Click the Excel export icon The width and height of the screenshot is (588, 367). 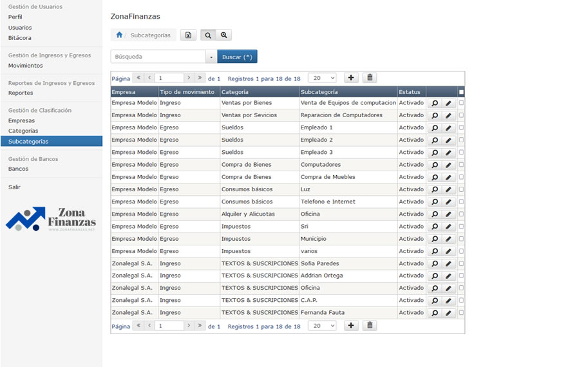click(188, 35)
